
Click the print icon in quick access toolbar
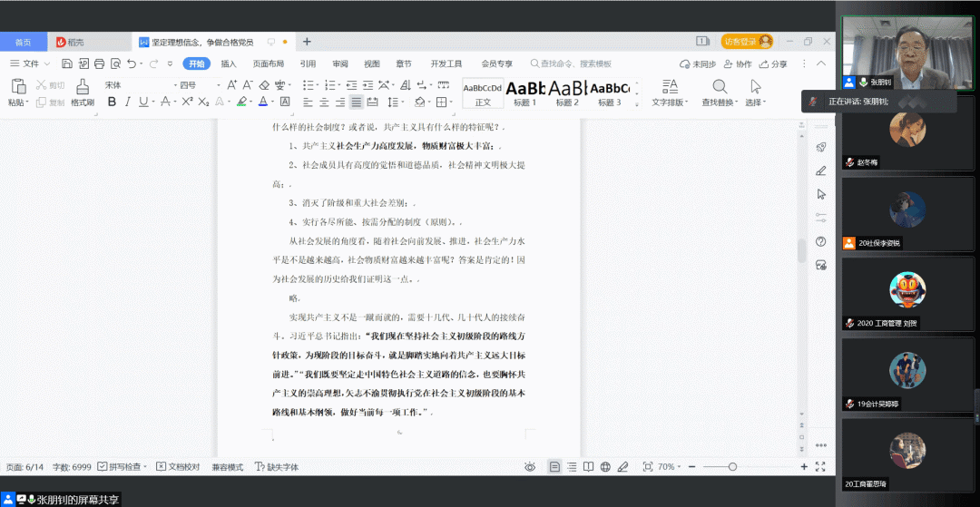pyautogui.click(x=98, y=63)
